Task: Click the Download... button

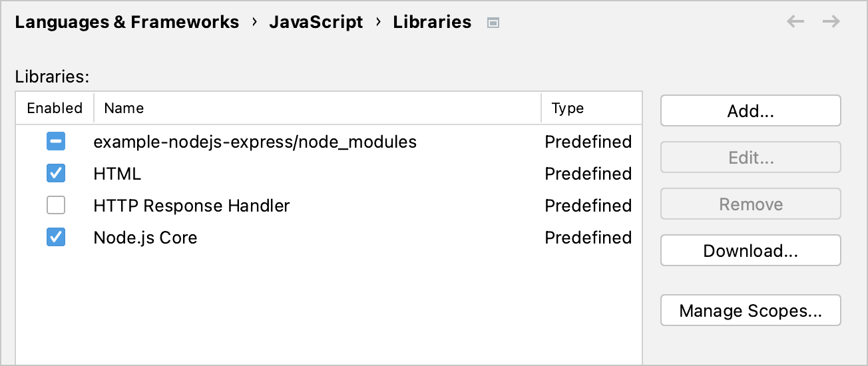Action: (751, 250)
